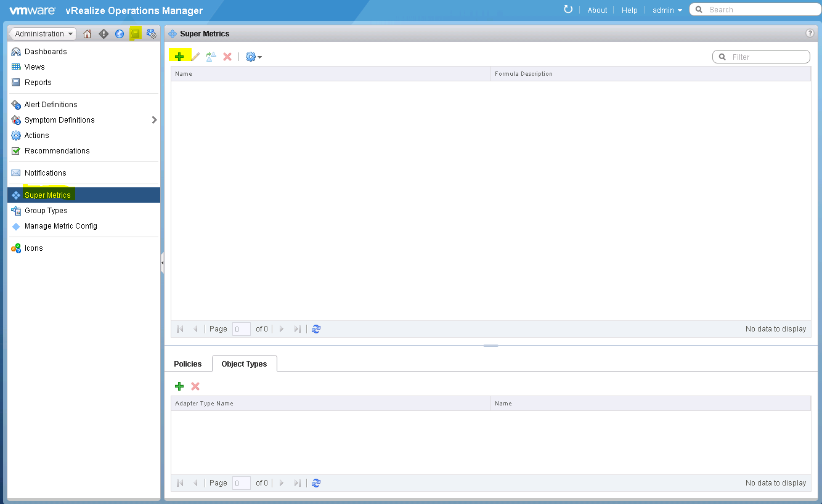822x504 pixels.
Task: Add a new super metric with plus icon
Action: pyautogui.click(x=179, y=57)
